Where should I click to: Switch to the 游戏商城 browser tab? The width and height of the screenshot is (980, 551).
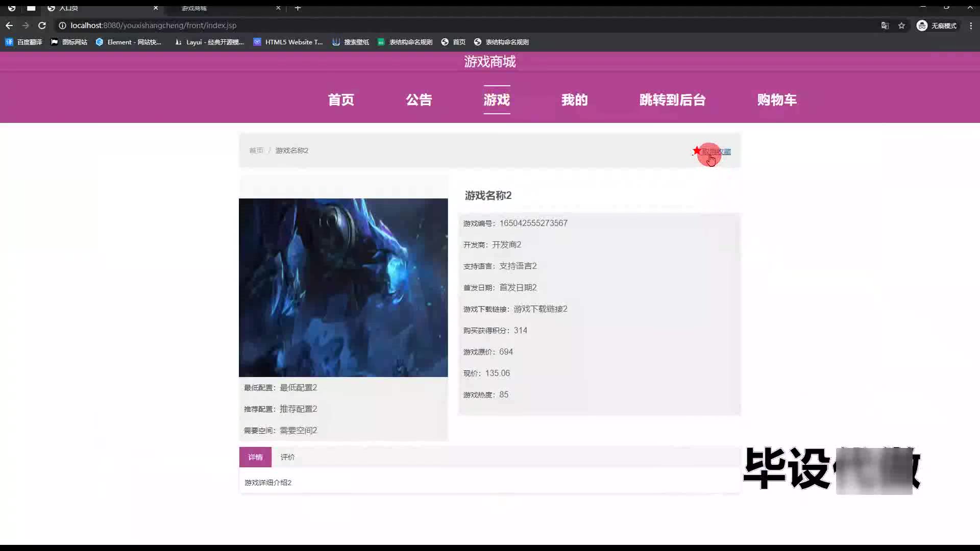(225, 8)
